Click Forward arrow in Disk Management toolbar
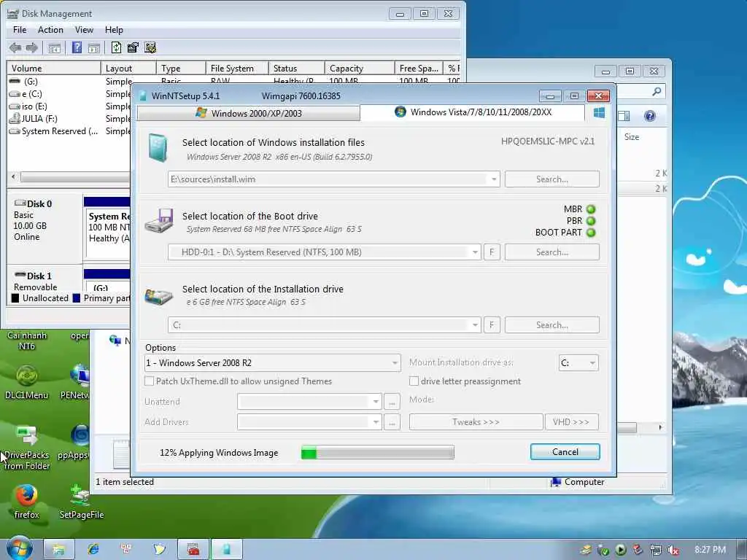Viewport: 747px width, 560px height. point(32,47)
